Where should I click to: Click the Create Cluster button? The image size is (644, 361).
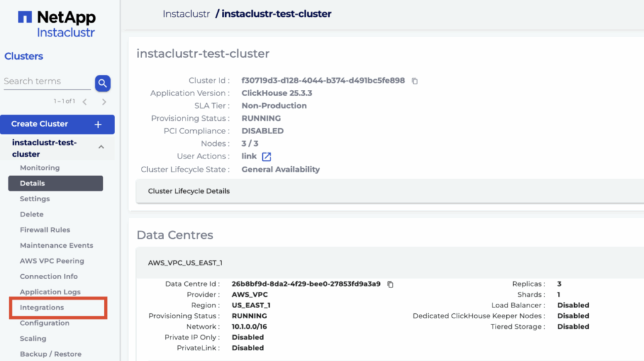tap(40, 125)
